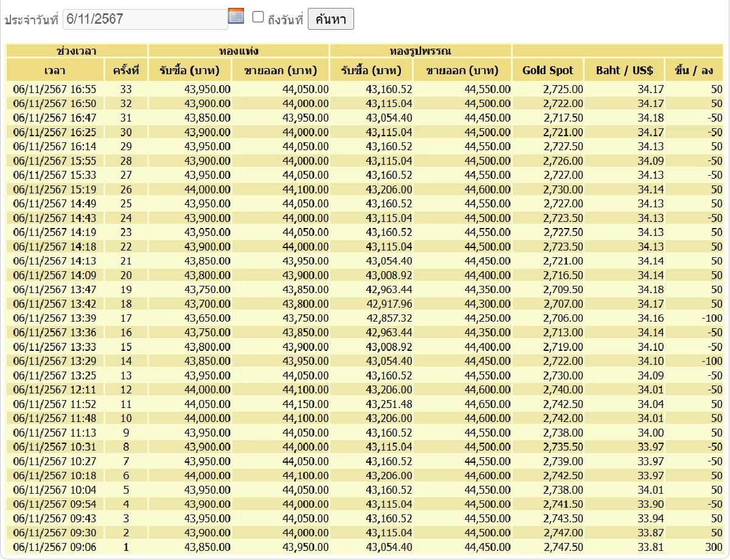Screen dimensions: 730x560
Task: Click exchange rate value 33.90
Action: pos(650,504)
